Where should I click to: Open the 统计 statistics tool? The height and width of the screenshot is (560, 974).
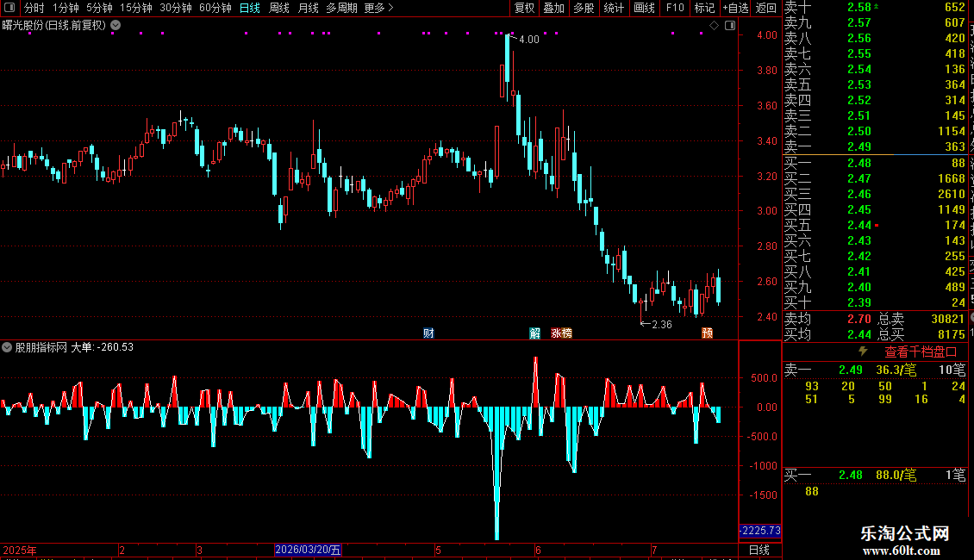[613, 8]
